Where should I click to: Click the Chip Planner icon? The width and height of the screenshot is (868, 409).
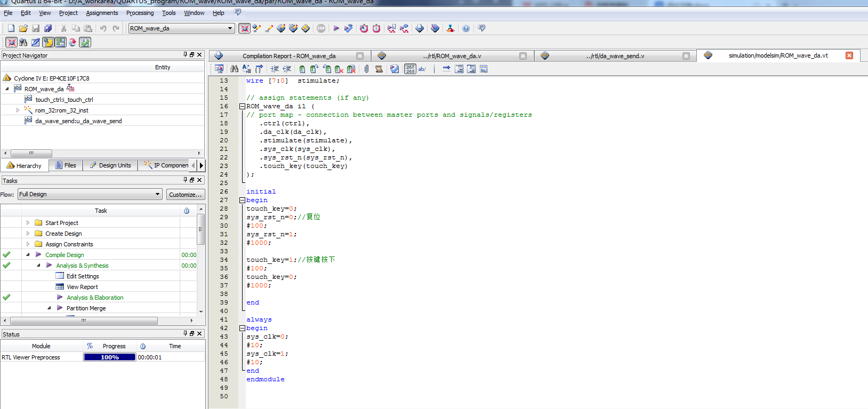point(306,28)
